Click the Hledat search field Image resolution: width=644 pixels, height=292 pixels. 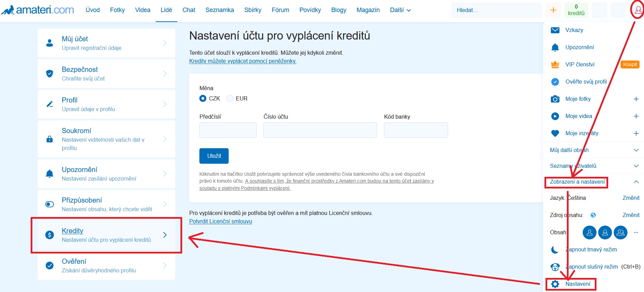coord(497,10)
